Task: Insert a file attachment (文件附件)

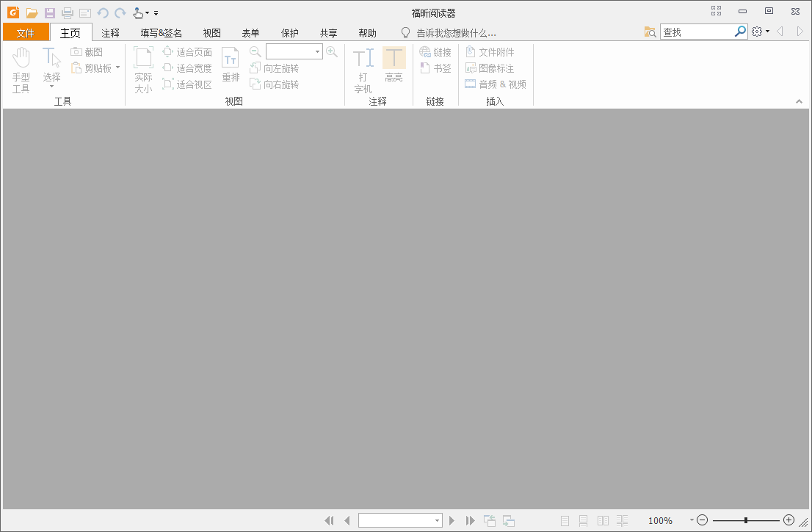Action: point(492,51)
